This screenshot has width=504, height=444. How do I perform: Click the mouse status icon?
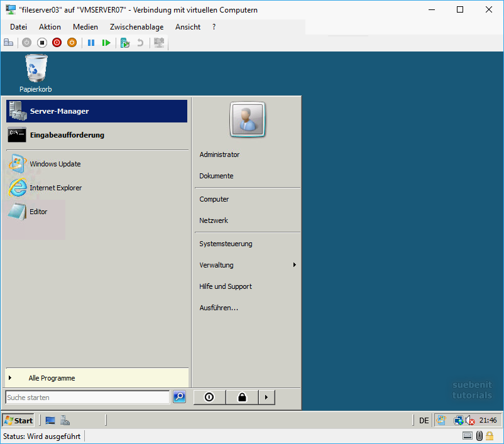479,436
